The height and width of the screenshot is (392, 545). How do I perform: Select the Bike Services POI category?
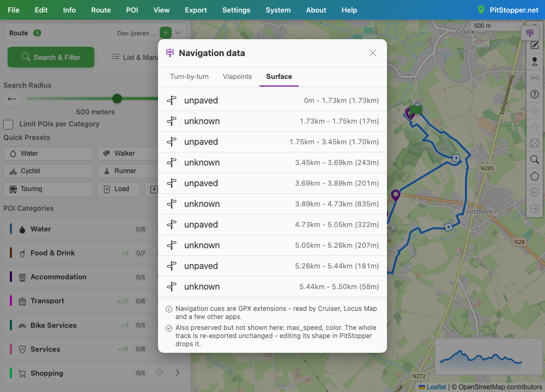click(x=81, y=326)
